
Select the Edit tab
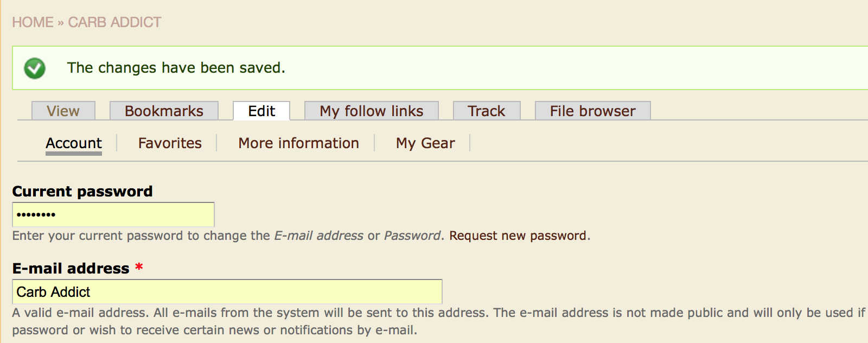[x=261, y=111]
